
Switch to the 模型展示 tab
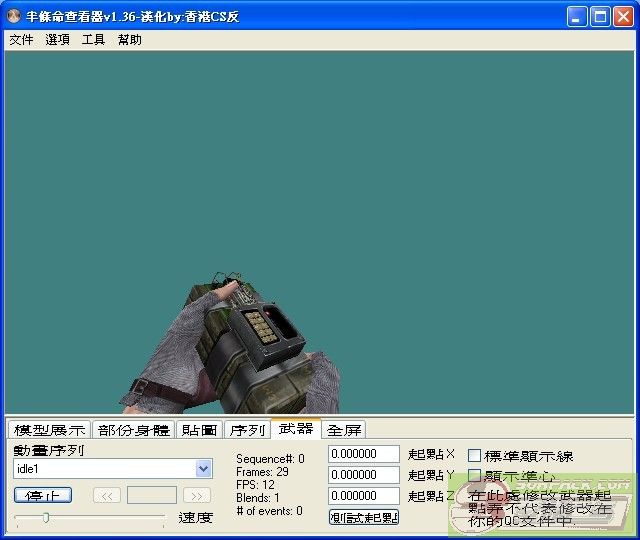(x=49, y=430)
